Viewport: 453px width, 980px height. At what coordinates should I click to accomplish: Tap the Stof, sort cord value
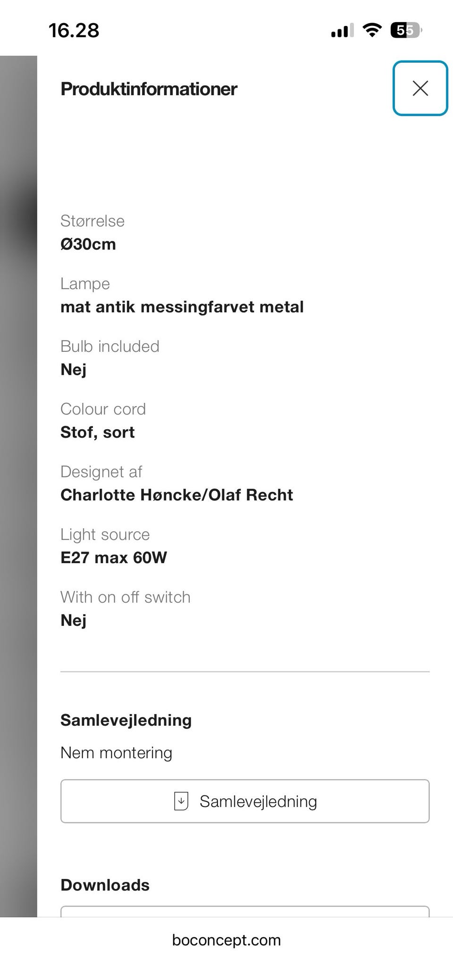point(98,432)
